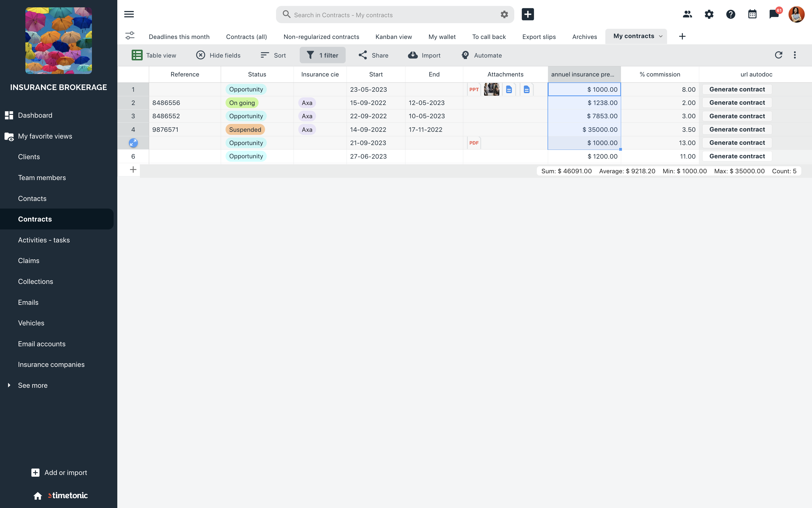The width and height of the screenshot is (812, 508).
Task: Switch to Export slips tab
Action: (x=539, y=37)
